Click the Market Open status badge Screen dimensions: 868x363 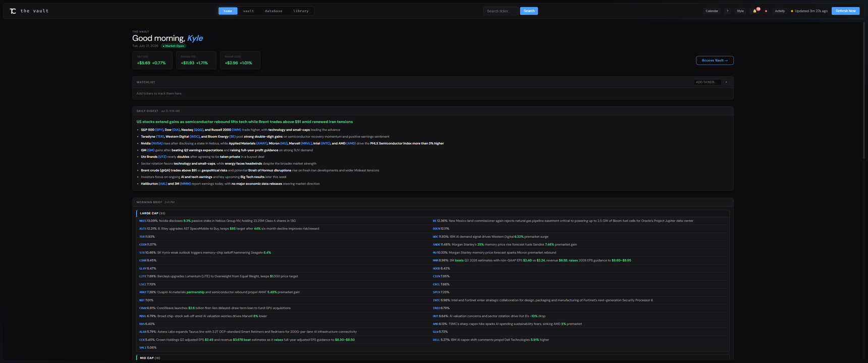point(173,46)
